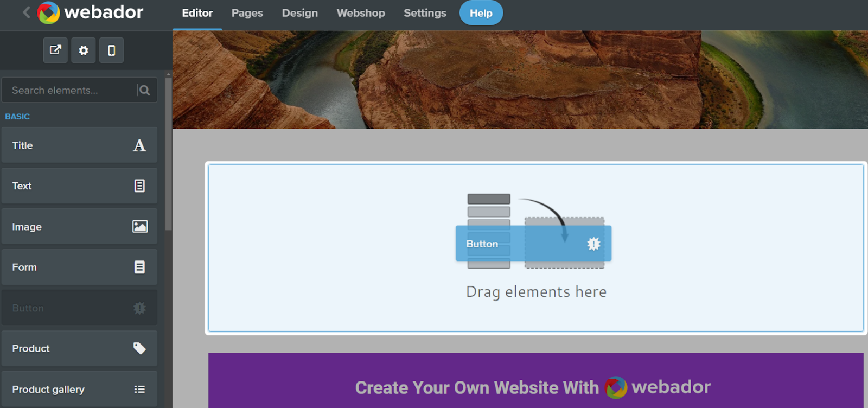Image resolution: width=868 pixels, height=408 pixels.
Task: Select the Form element tile
Action: 79,267
